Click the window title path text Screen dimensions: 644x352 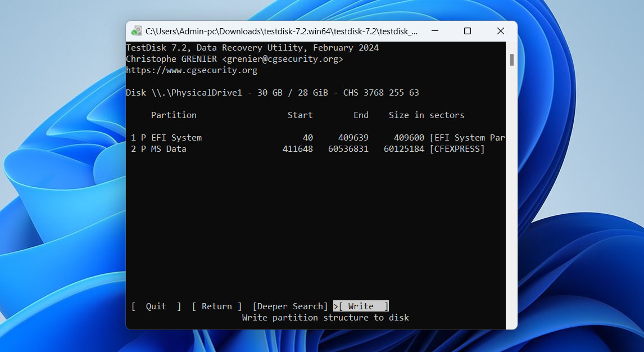(282, 31)
